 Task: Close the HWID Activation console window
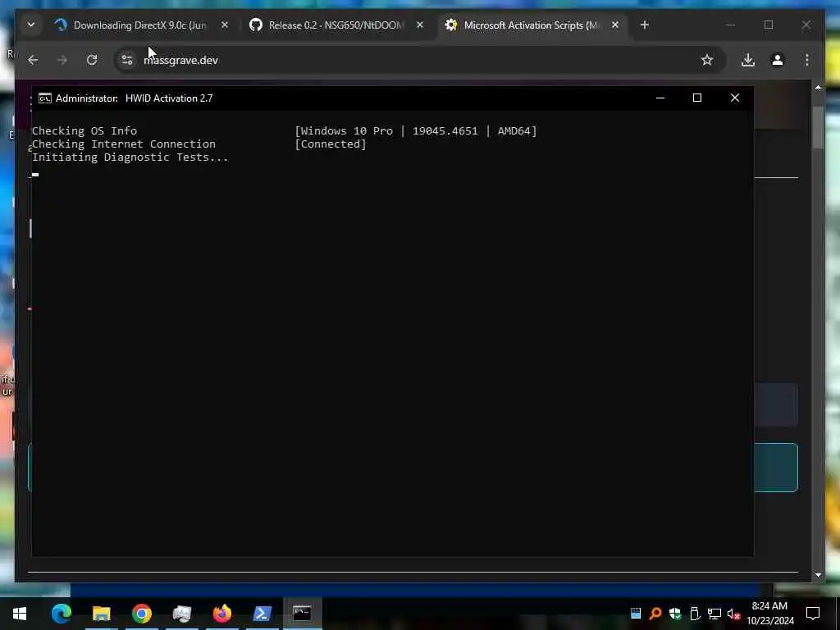point(735,98)
